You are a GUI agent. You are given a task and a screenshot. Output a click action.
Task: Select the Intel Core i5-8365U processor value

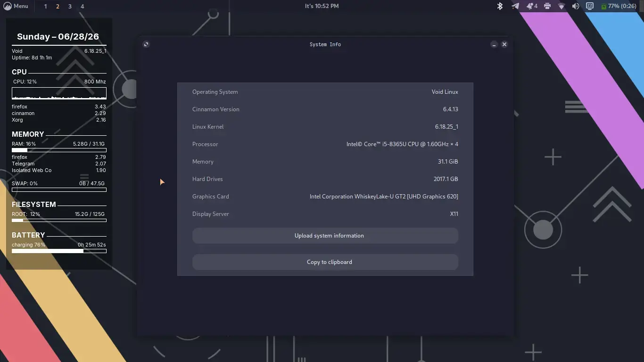(402, 144)
